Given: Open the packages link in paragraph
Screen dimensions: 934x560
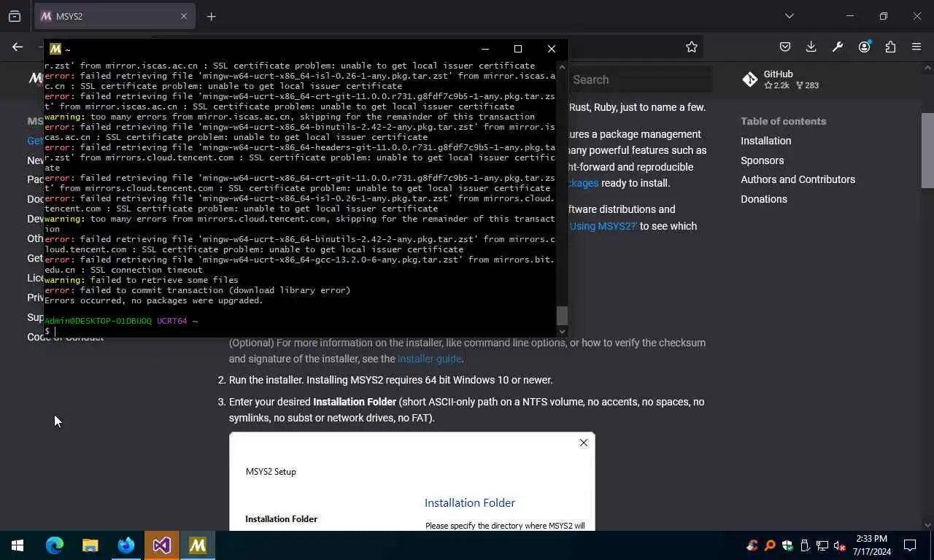Looking at the screenshot, I should tap(583, 183).
